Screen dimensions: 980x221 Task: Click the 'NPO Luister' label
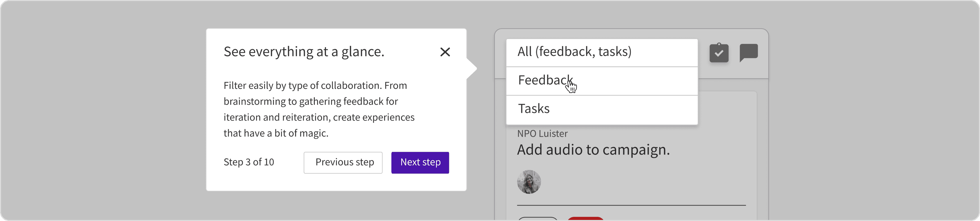(542, 134)
